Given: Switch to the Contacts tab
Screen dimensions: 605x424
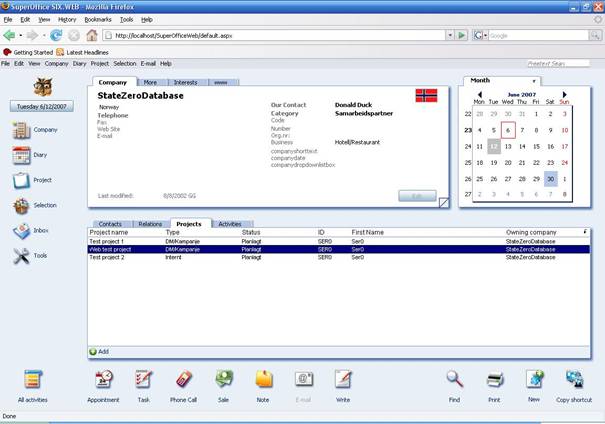Looking at the screenshot, I should pos(110,224).
